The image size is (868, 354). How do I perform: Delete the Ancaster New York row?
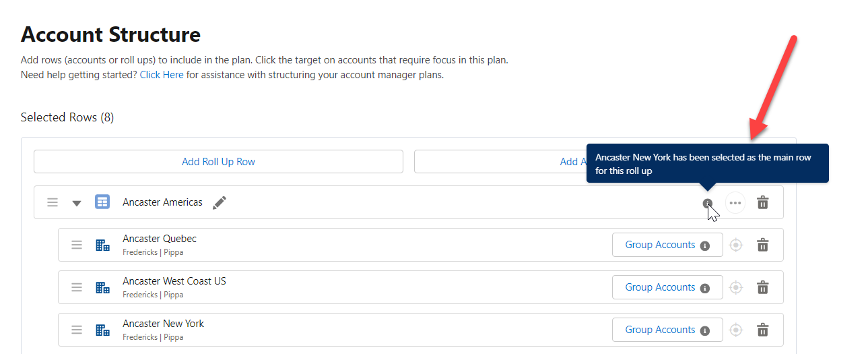pos(762,330)
